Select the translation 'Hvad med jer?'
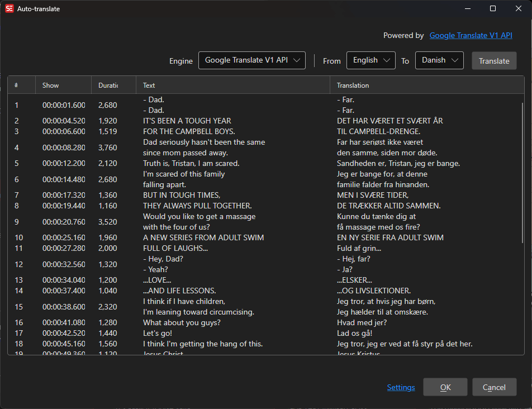Screen dimensions: 532x409 click(362, 322)
